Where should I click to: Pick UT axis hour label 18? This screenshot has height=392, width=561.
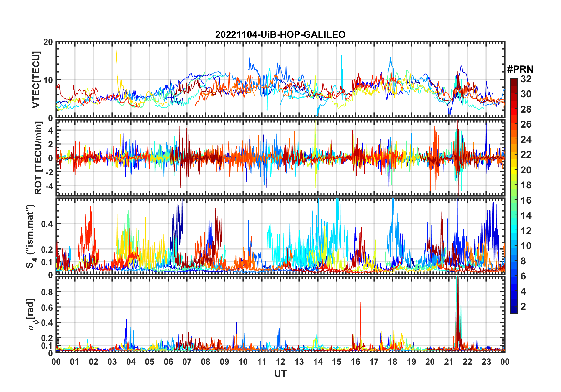[393, 362]
